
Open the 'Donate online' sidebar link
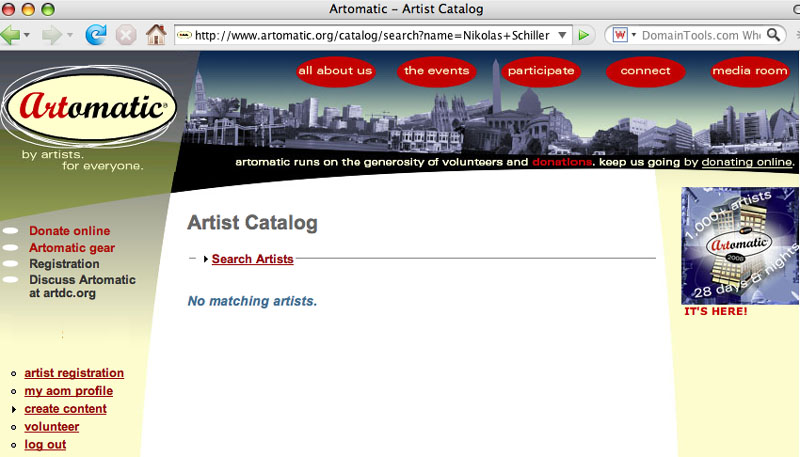coord(69,231)
